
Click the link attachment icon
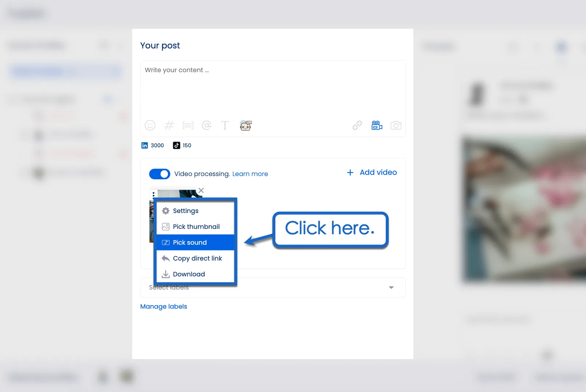357,126
